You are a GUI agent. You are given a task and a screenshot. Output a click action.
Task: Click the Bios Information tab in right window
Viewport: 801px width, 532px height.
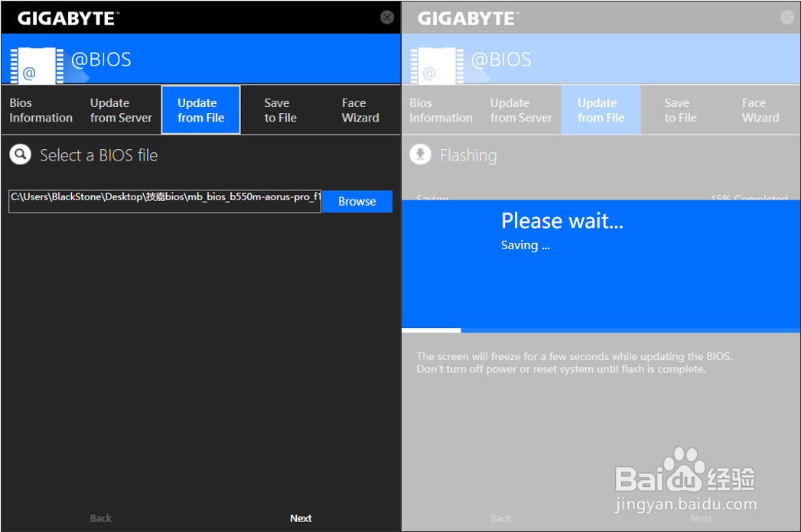click(441, 110)
